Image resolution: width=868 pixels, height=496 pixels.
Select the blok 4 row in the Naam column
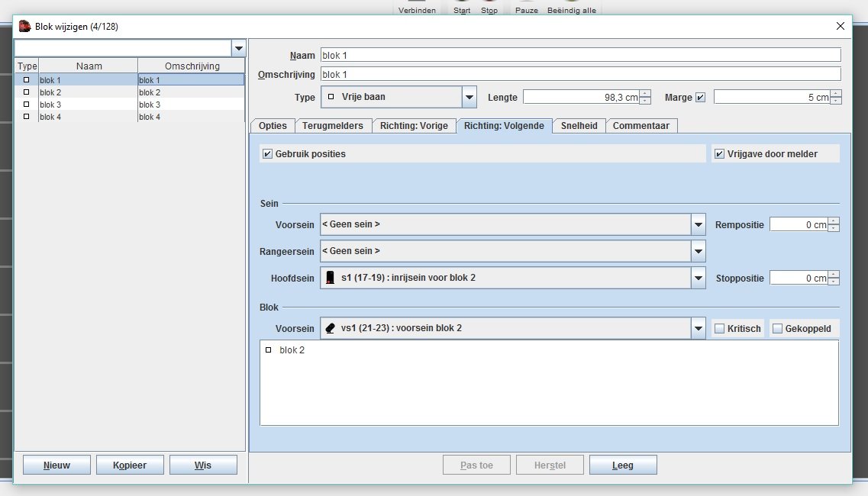click(x=88, y=117)
